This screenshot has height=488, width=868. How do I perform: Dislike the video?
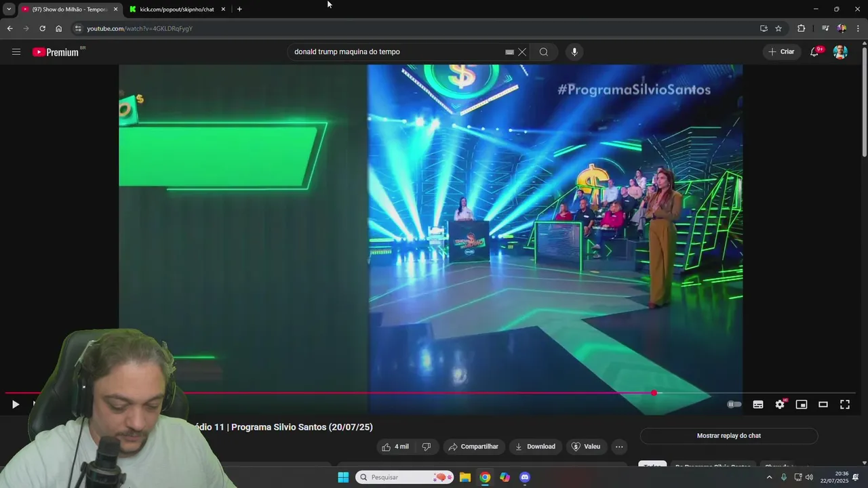pos(427,447)
